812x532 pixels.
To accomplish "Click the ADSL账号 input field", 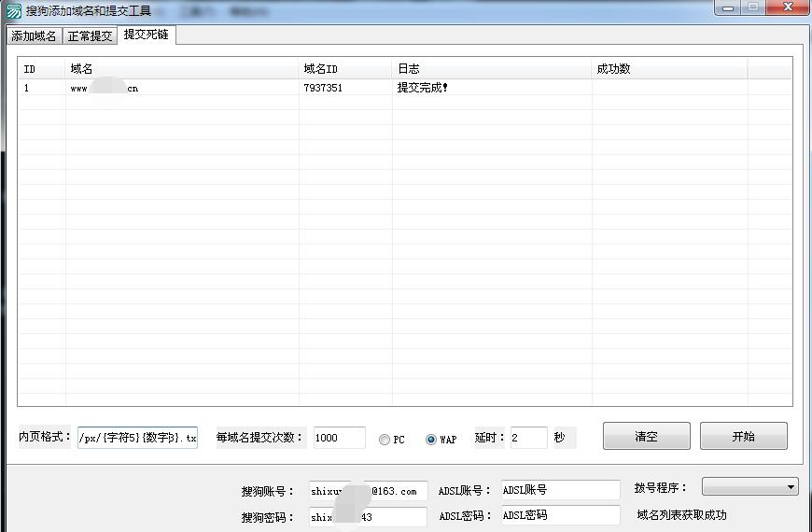I will click(561, 489).
